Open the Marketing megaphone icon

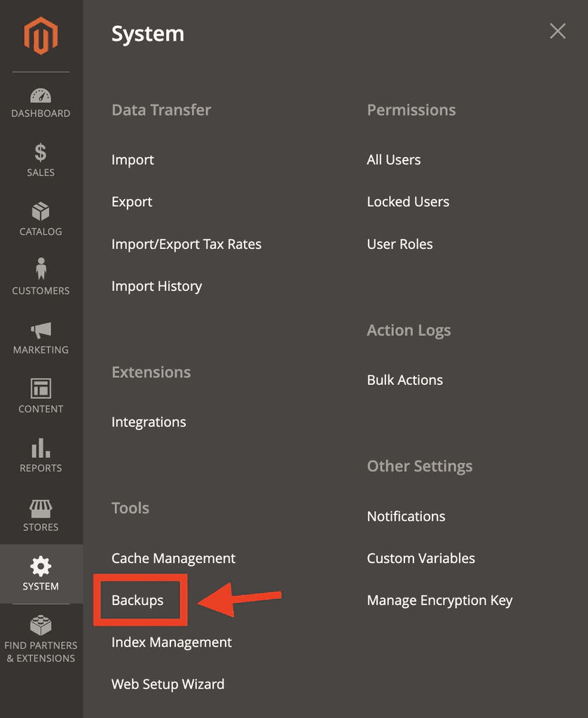click(41, 337)
